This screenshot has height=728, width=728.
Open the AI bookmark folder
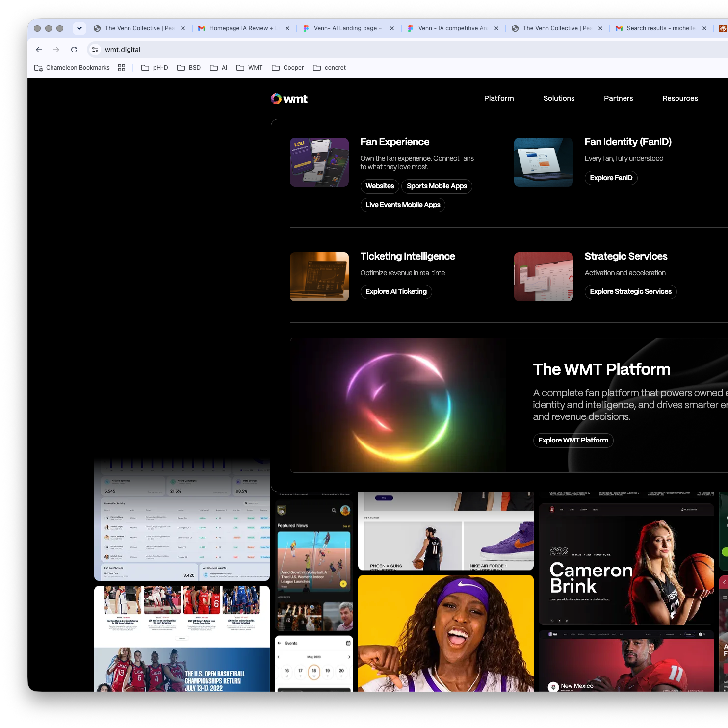[219, 68]
